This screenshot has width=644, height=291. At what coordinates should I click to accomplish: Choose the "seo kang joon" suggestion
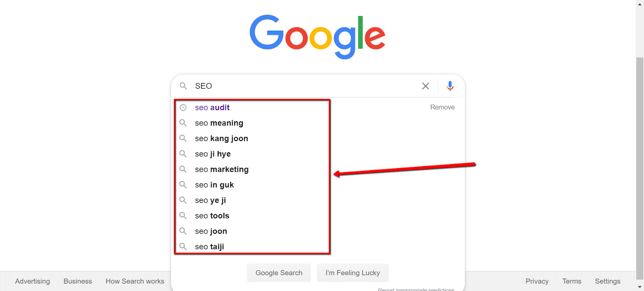(221, 139)
